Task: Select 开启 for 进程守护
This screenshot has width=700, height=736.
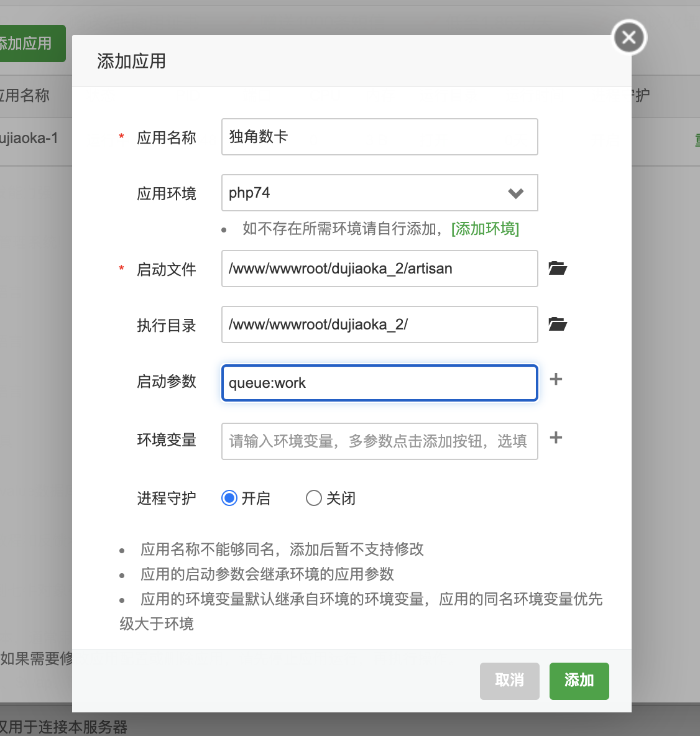Action: [229, 497]
